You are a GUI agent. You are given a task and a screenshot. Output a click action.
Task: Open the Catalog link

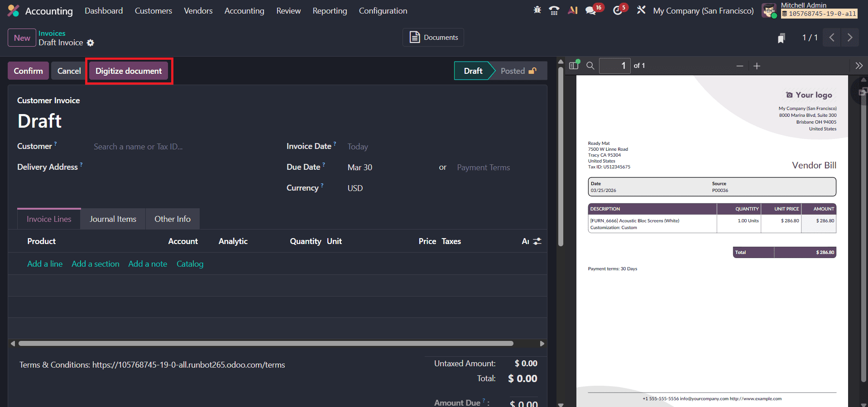point(190,264)
